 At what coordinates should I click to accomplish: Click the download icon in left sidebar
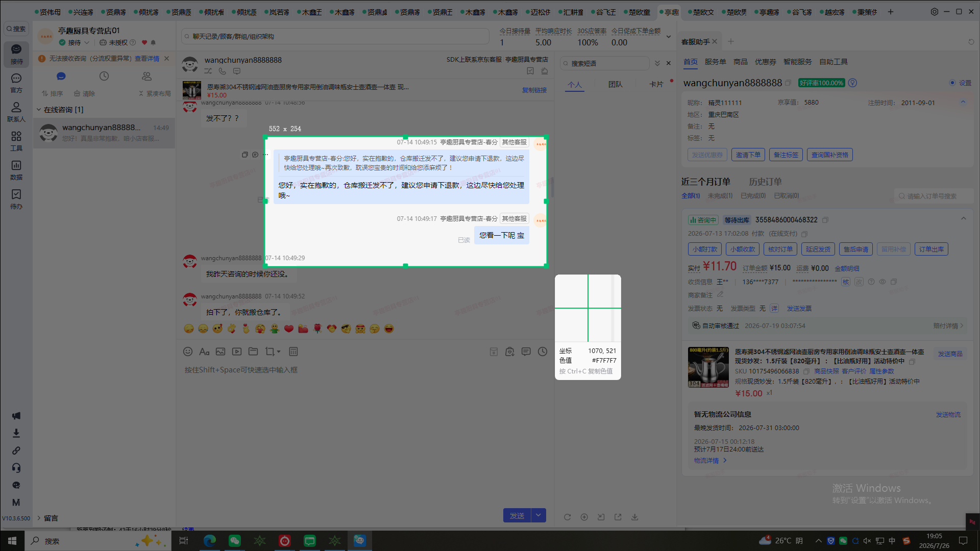(x=16, y=433)
